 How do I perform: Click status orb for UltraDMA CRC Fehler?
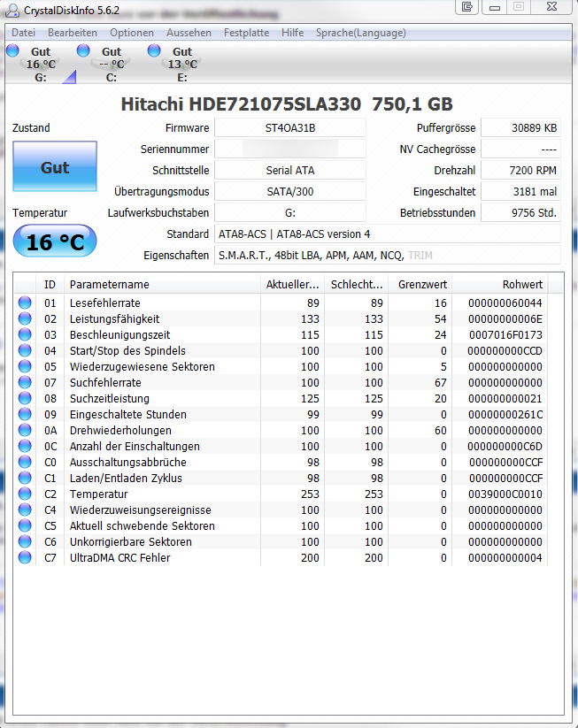coord(25,557)
